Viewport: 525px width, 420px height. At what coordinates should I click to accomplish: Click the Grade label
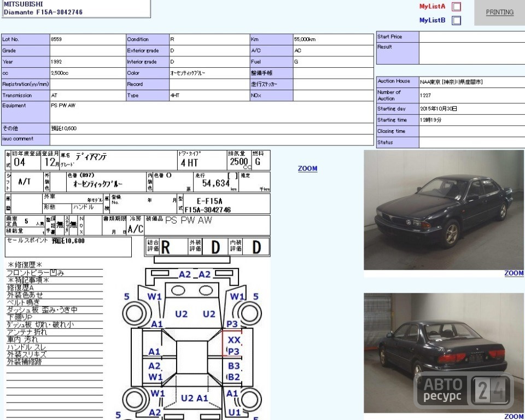9,50
